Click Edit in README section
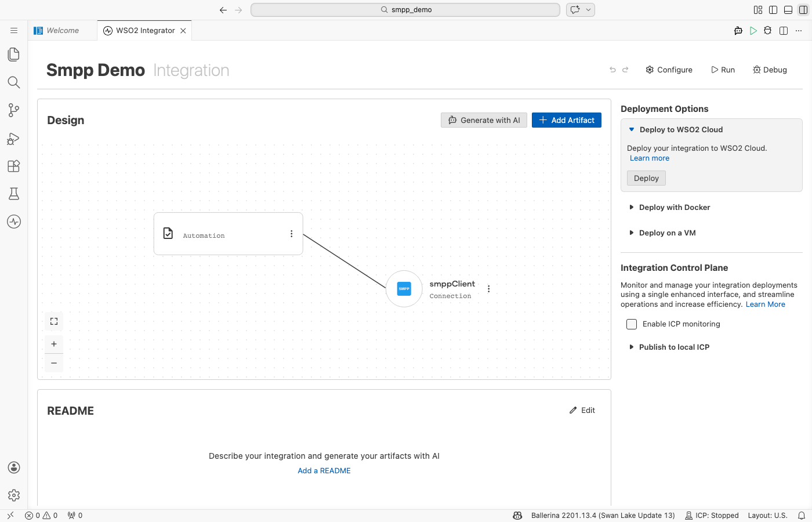812x522 pixels. pyautogui.click(x=582, y=410)
